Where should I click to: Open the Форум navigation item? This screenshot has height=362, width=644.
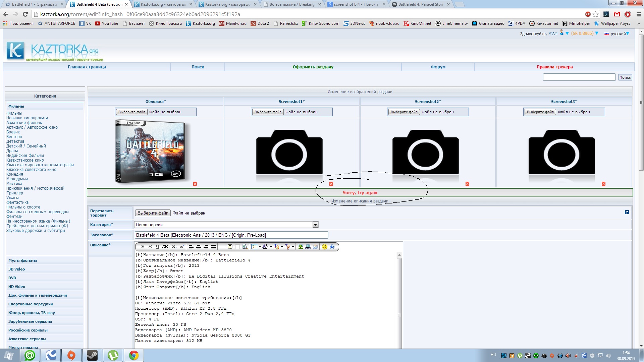pos(438,67)
